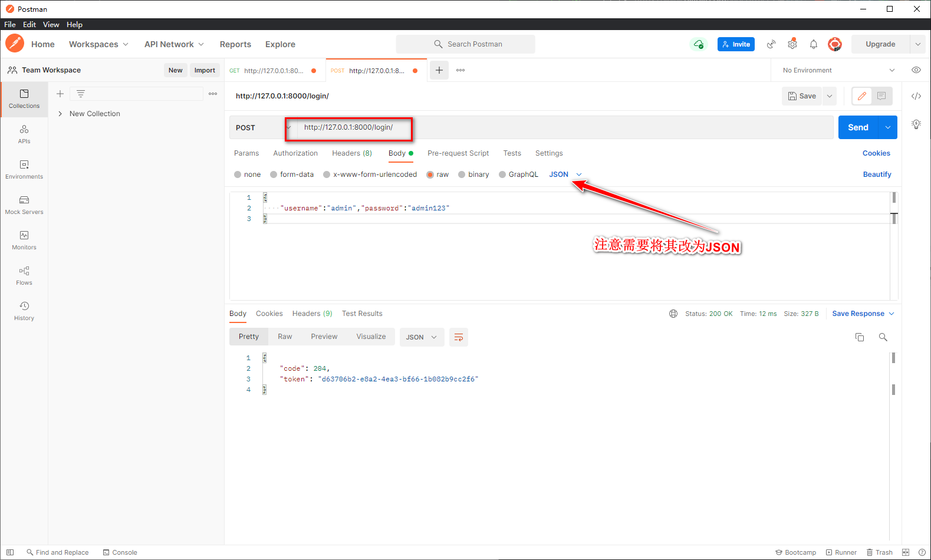Open the settings gear icon
Viewport: 931px width, 560px height.
792,44
